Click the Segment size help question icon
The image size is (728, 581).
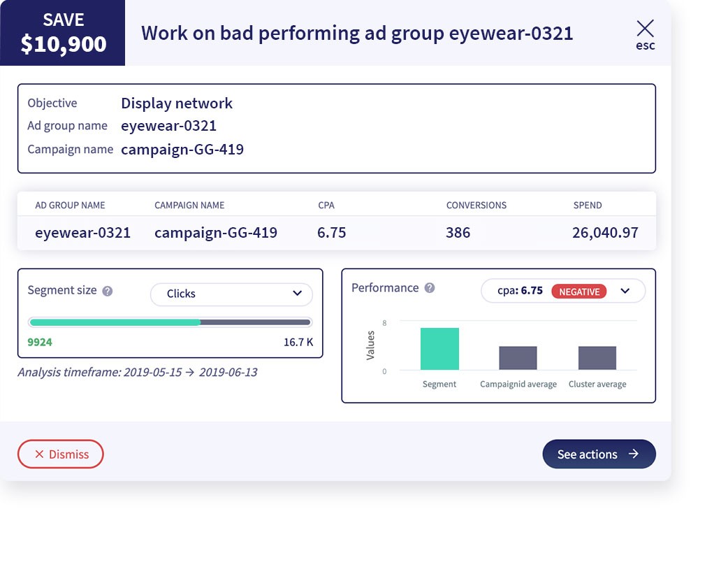click(x=108, y=291)
